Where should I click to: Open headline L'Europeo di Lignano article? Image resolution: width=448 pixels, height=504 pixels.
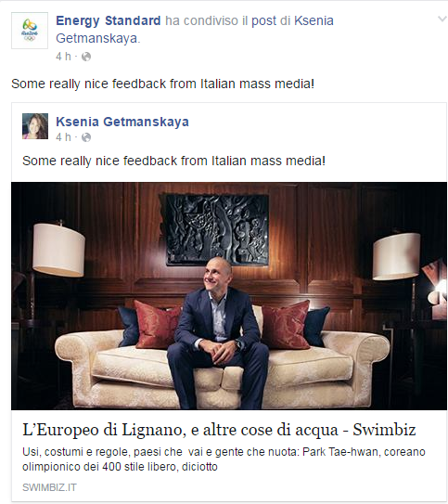pos(219,430)
